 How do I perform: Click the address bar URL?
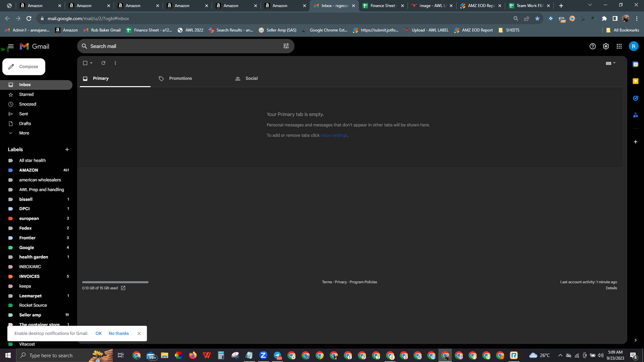click(88, 18)
